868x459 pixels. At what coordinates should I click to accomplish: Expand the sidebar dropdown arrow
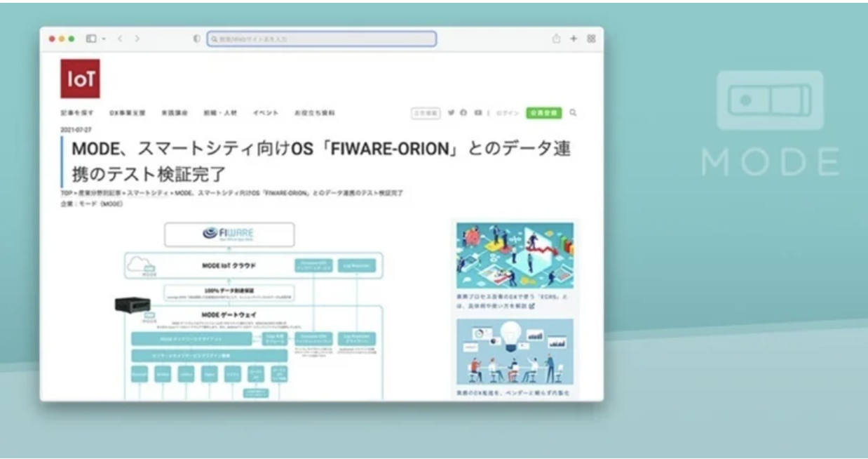point(102,39)
